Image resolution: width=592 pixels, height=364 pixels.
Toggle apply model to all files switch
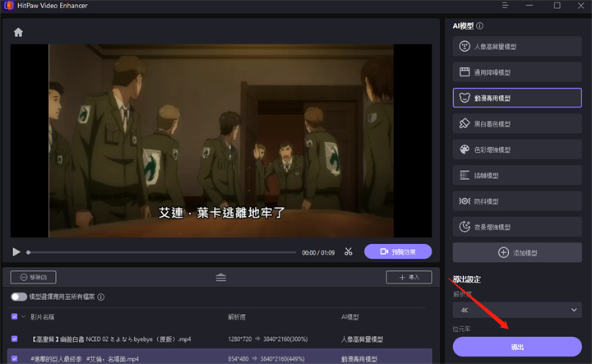pos(19,297)
